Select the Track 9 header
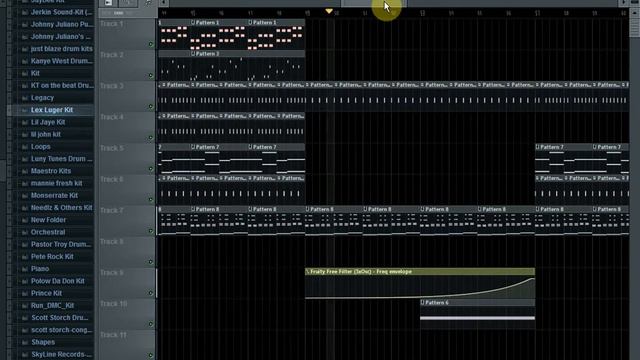This screenshot has width=640, height=360. coord(127,283)
